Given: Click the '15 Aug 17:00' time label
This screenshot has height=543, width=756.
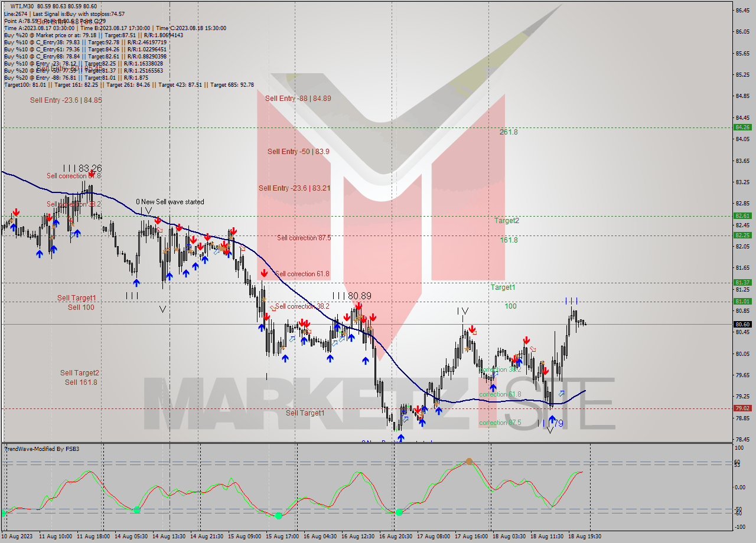Looking at the screenshot, I should pyautogui.click(x=281, y=537).
